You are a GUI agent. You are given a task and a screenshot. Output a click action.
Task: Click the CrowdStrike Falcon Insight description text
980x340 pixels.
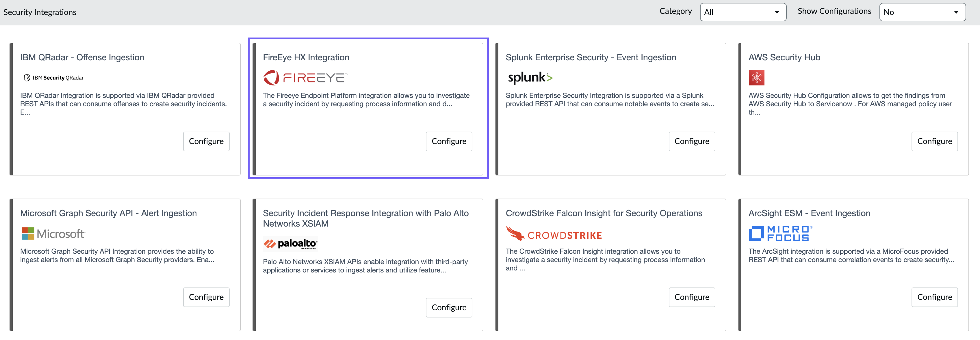(x=605, y=259)
